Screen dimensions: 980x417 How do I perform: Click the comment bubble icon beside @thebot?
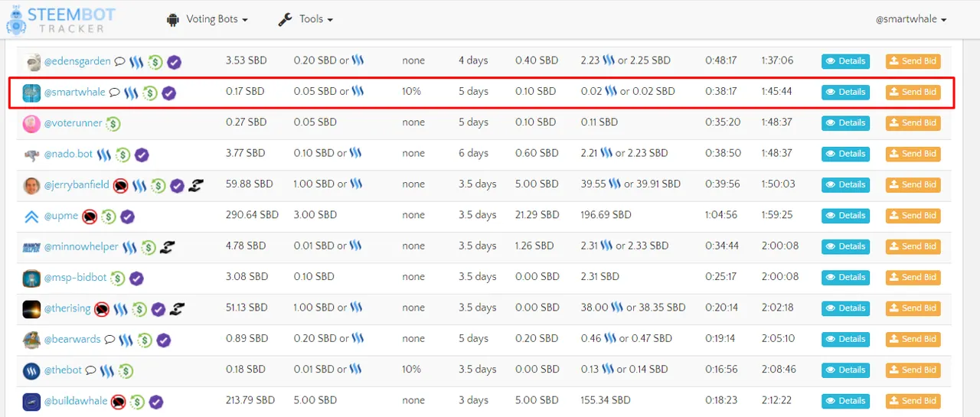point(90,370)
